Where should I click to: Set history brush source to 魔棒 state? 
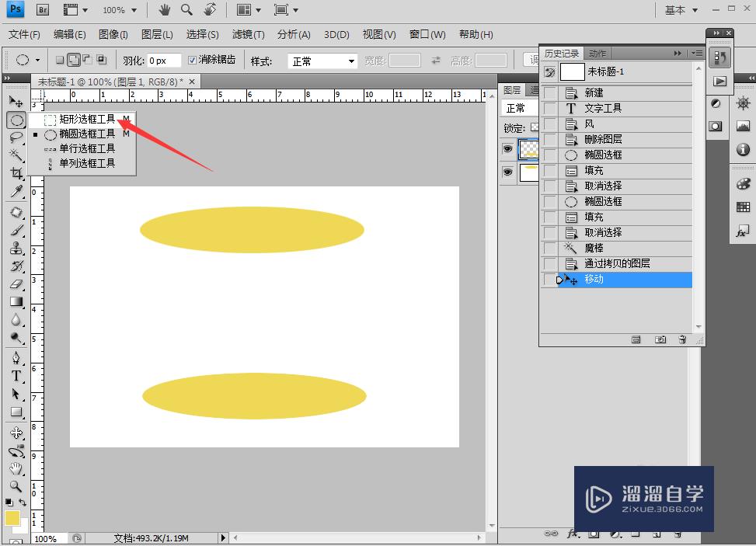[549, 248]
